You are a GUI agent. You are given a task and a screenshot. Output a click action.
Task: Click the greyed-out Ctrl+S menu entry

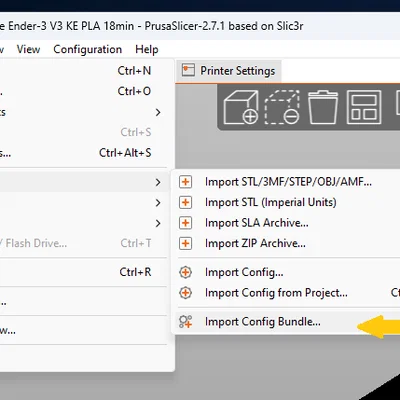[83, 132]
